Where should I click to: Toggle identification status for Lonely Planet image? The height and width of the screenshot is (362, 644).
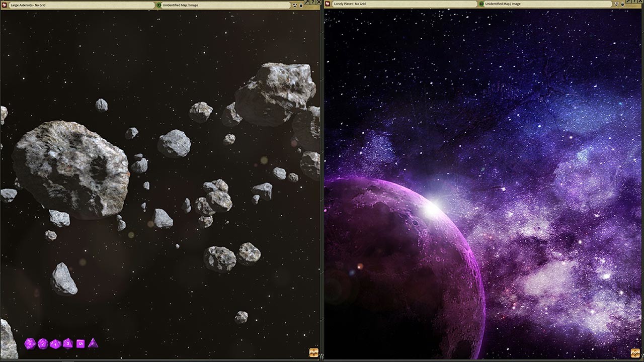click(x=481, y=4)
